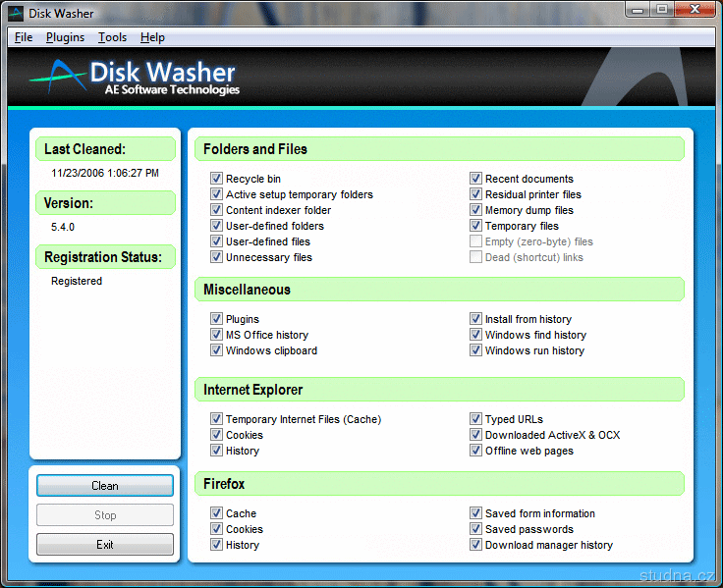Toggle the Temporary files checkbox
This screenshot has width=723, height=588.
tap(475, 226)
